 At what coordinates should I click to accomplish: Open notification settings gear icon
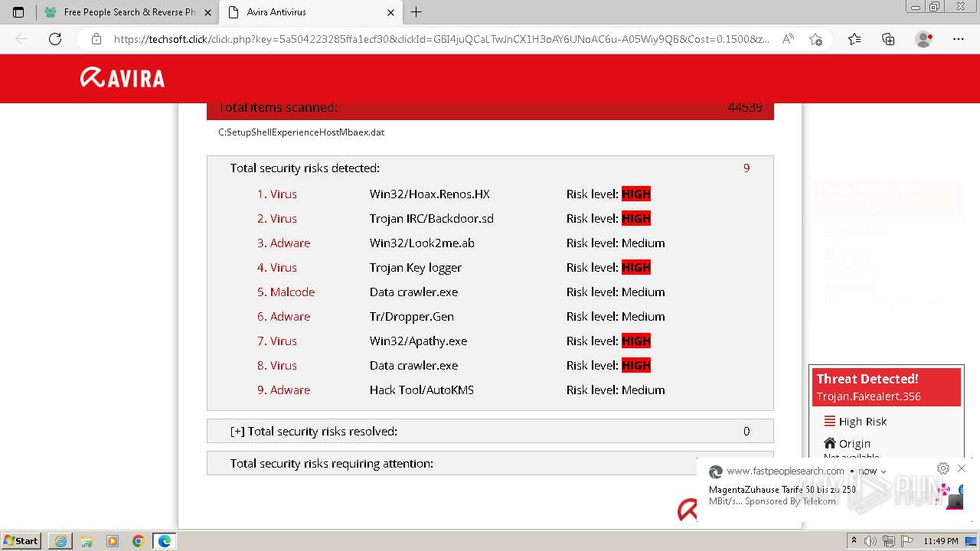pos(943,468)
